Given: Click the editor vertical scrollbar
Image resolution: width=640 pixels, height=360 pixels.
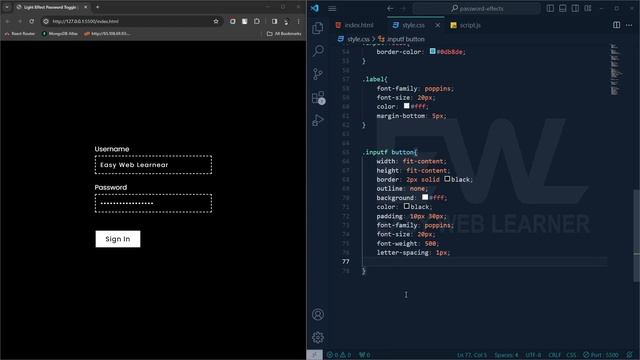Looking at the screenshot, I should (636, 236).
